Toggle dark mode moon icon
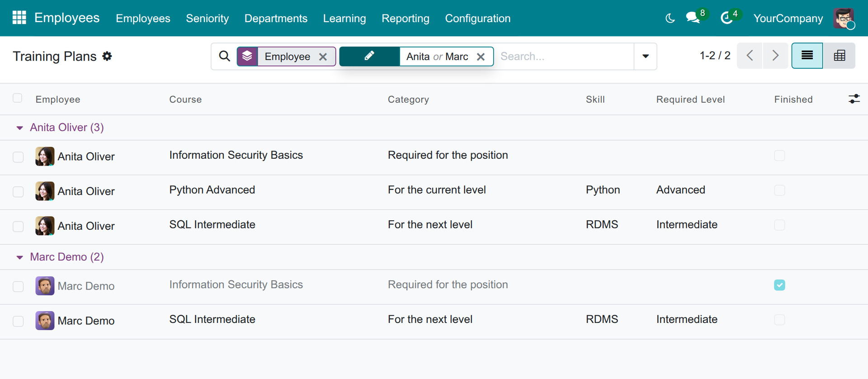868x379 pixels. pyautogui.click(x=670, y=18)
